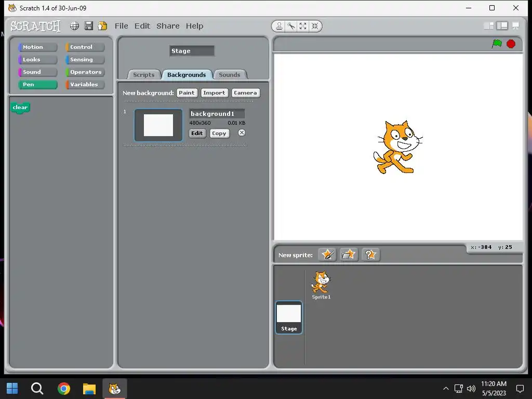Click the Scratch logo
Viewport: 532px width, 399px height.
35,26
